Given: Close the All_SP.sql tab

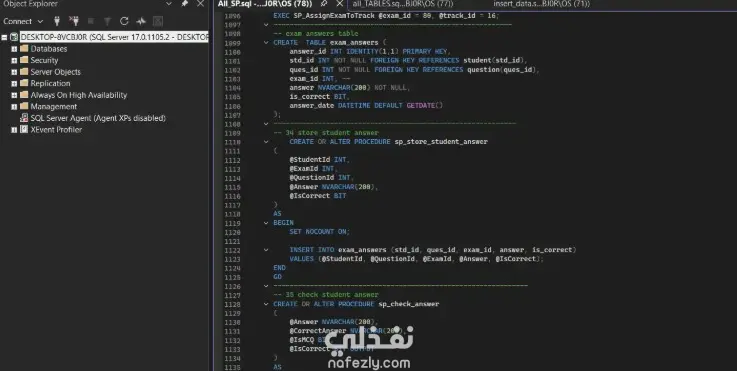Looking at the screenshot, I should coord(340,4).
